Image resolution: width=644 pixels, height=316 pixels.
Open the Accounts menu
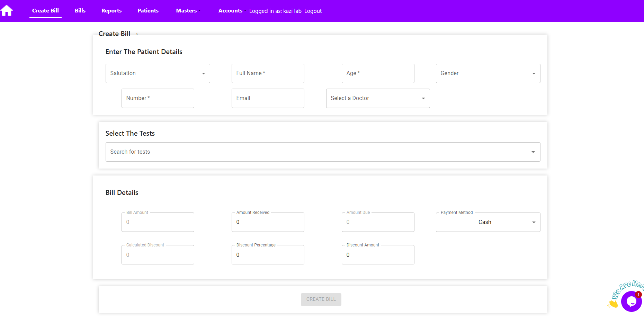[231, 11]
